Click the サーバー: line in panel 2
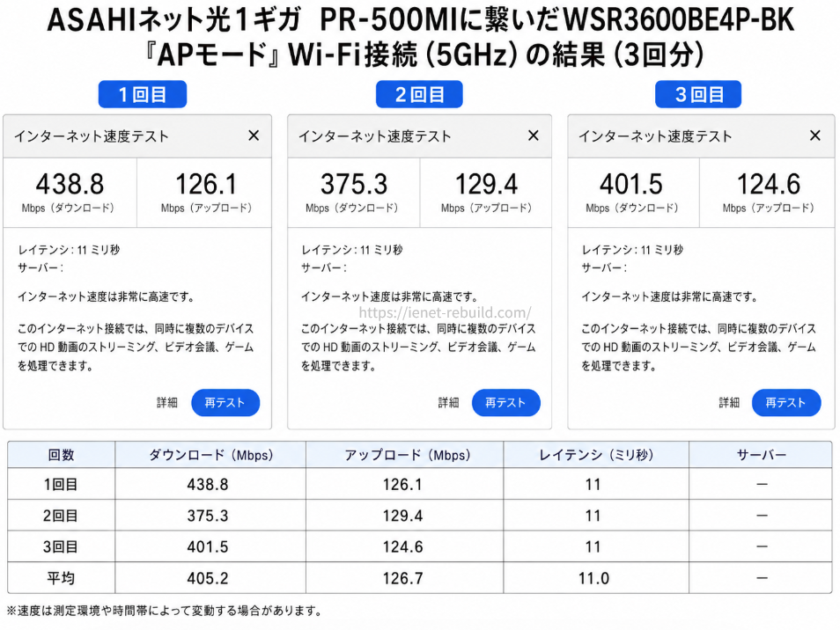The image size is (840, 630). tap(323, 267)
